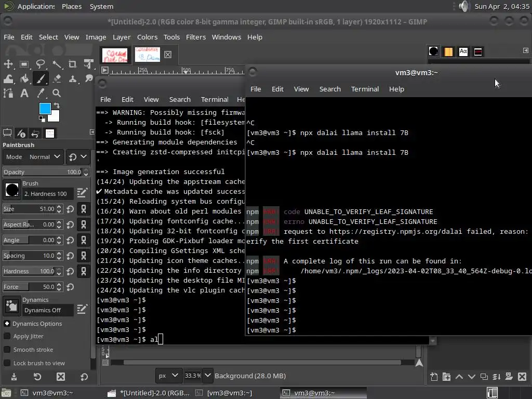Merge layer down icon

[x=496, y=377]
